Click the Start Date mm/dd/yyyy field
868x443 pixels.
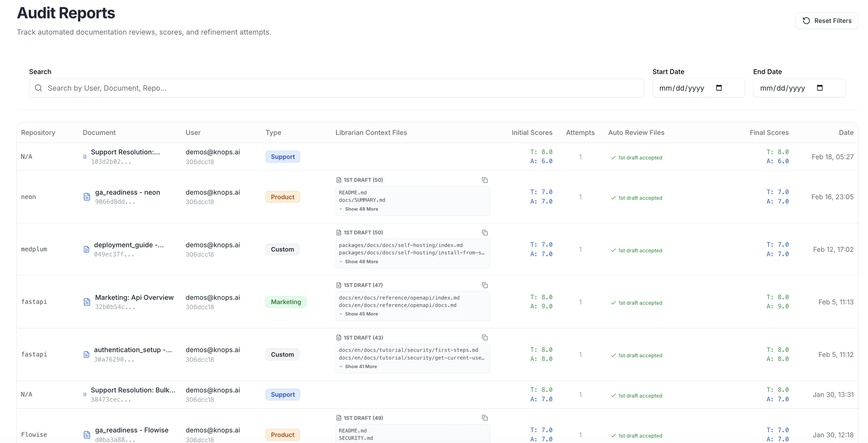point(698,88)
